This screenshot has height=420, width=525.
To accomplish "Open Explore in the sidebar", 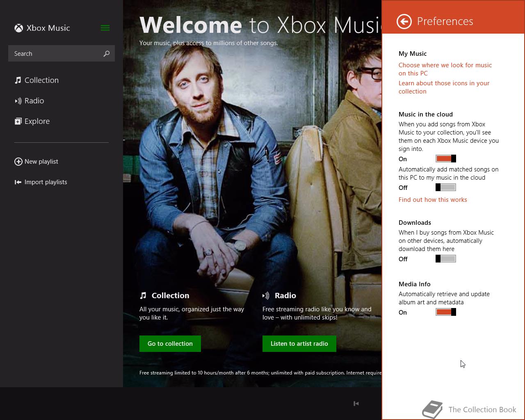I will (37, 121).
